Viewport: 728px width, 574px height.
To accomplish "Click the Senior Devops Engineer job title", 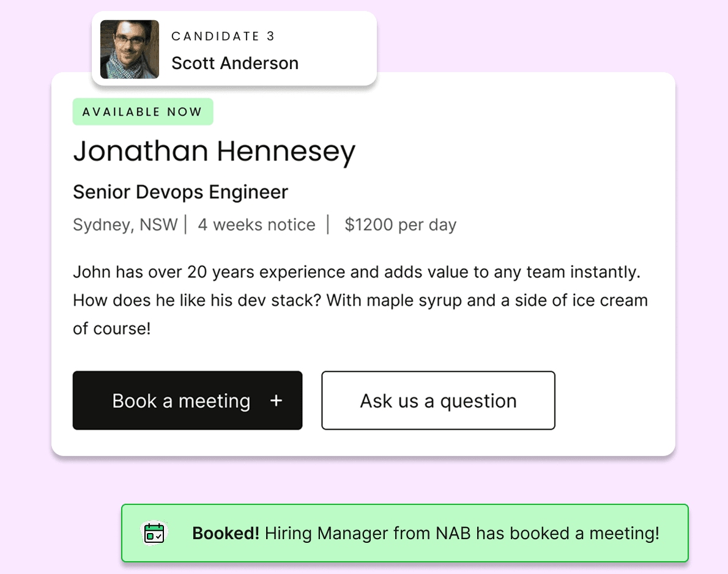I will 180,192.
